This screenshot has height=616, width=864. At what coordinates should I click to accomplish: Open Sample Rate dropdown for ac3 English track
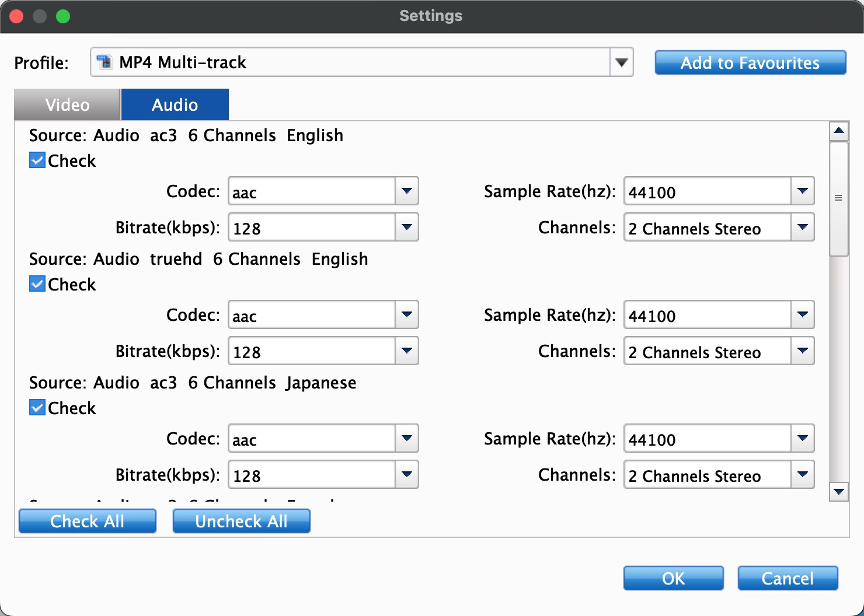point(803,191)
